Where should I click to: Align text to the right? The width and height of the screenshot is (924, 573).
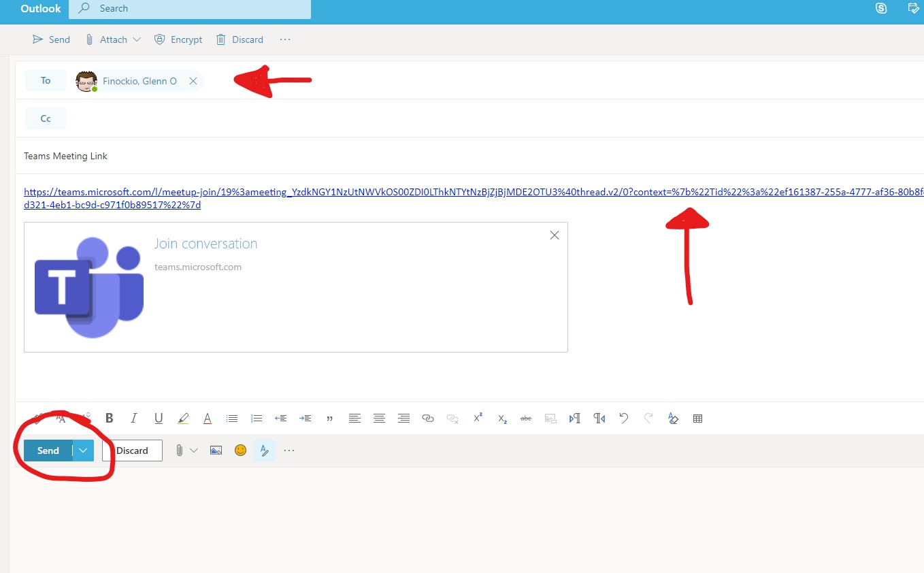[x=403, y=419]
